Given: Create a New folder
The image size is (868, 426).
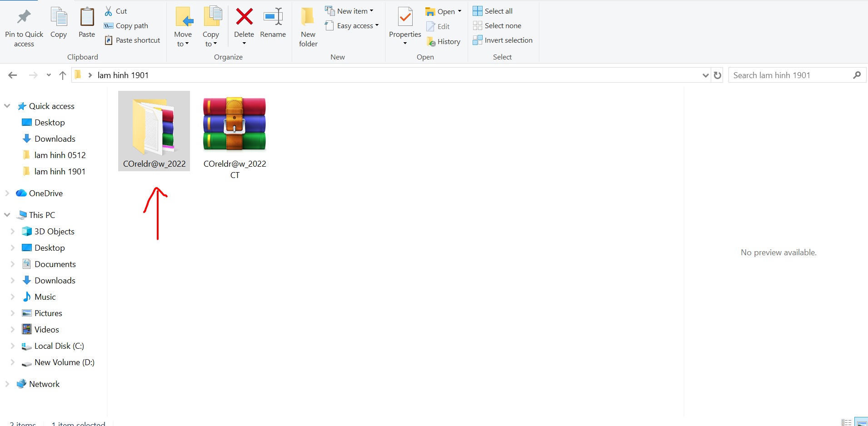Looking at the screenshot, I should click(x=308, y=27).
